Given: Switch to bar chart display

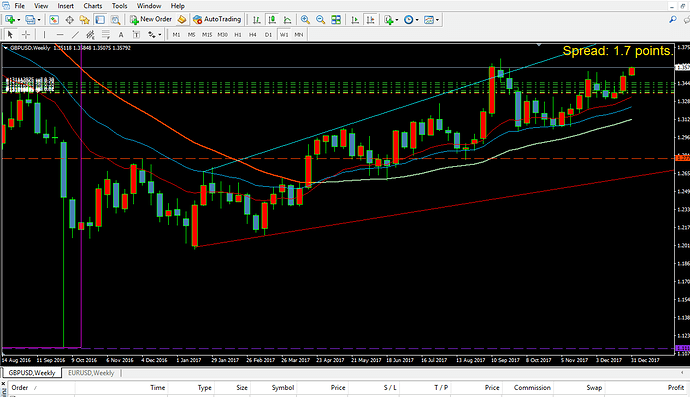Looking at the screenshot, I should click(x=257, y=20).
